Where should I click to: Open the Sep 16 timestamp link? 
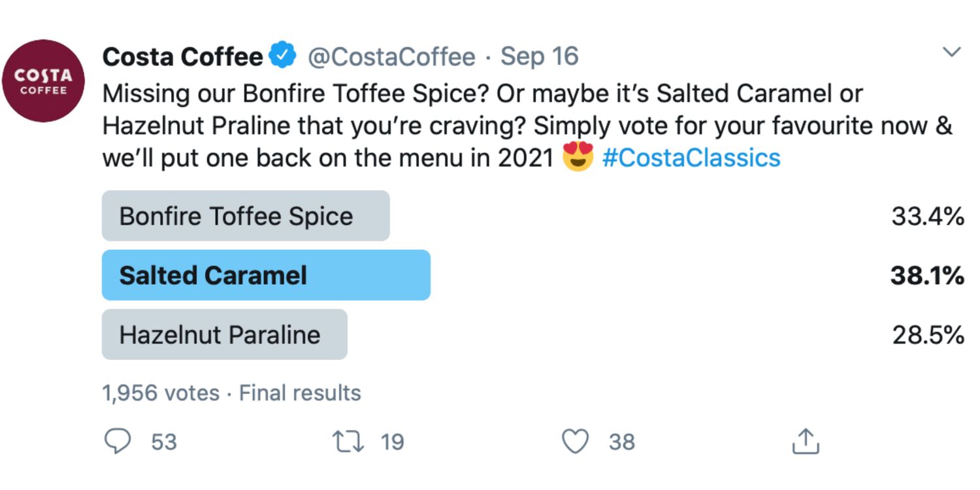point(540,57)
